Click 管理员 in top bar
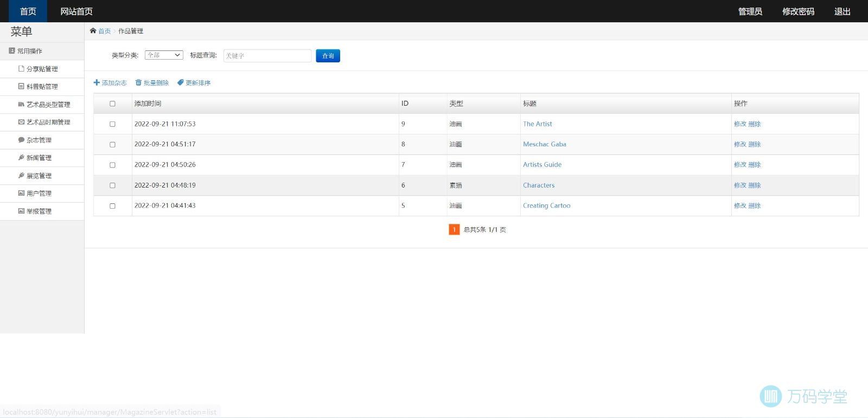The width and height of the screenshot is (868, 418). 750,11
